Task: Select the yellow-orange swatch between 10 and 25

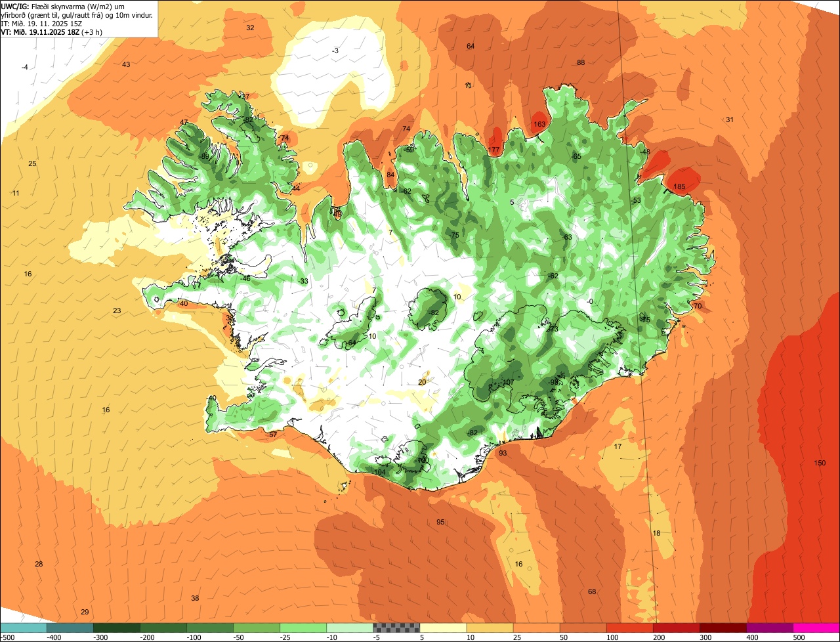Action: tap(489, 628)
